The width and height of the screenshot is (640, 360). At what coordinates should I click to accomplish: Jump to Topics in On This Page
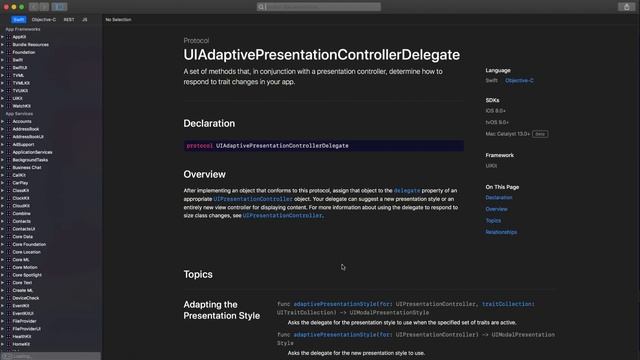[x=493, y=220]
